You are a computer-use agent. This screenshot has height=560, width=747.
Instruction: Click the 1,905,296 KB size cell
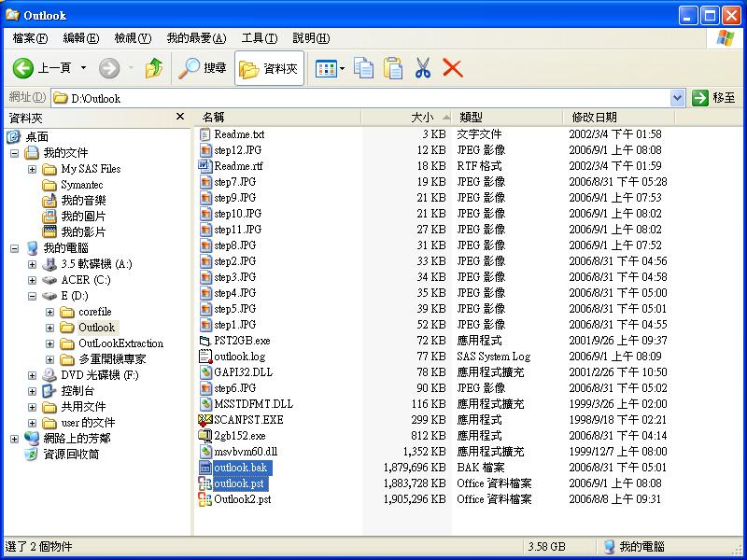(x=414, y=499)
